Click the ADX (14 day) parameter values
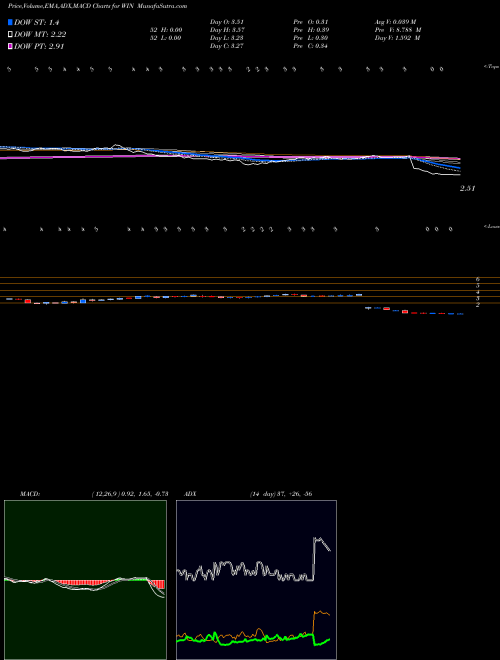The height and width of the screenshot is (660, 500). click(x=280, y=494)
